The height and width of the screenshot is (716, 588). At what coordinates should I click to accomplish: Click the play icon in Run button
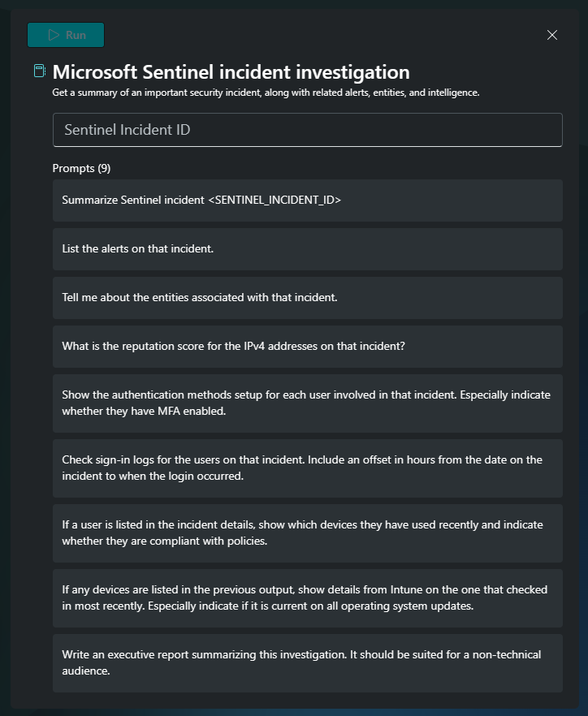point(54,35)
